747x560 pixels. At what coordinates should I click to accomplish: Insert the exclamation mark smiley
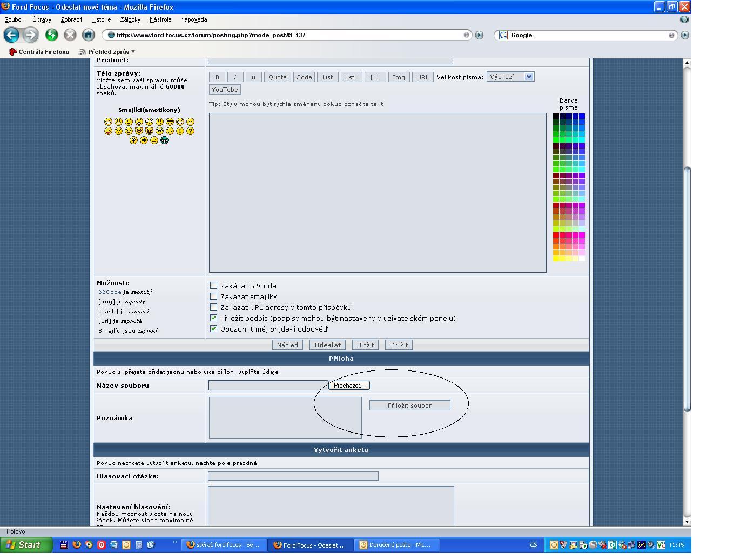tap(180, 131)
